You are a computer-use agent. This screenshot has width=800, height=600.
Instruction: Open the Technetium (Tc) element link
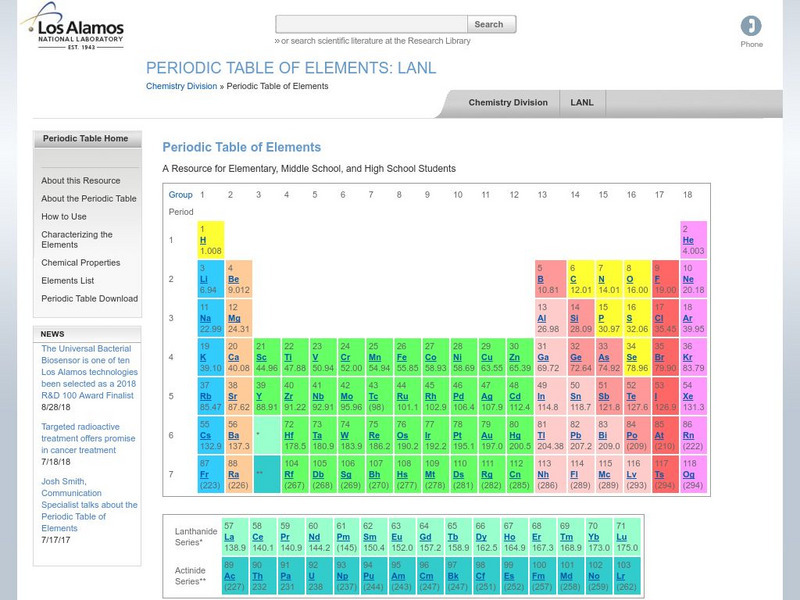(373, 396)
